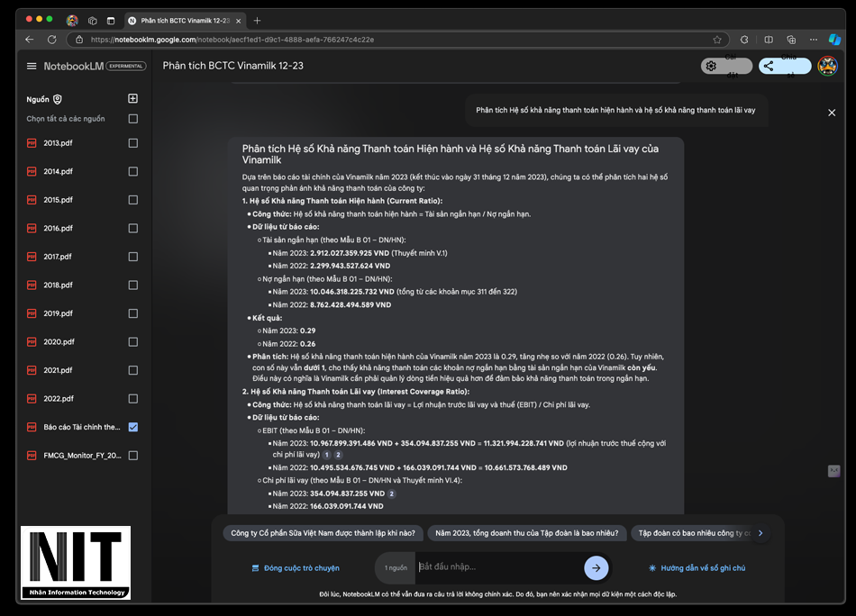Select the 2013.pdf source checkbox

point(132,143)
